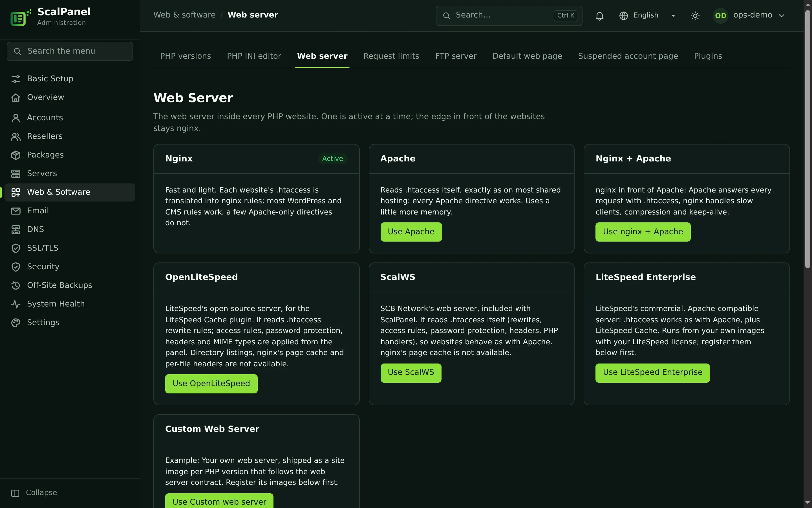Click the Email envelope icon
Screen dimensions: 812x508
(x=16, y=211)
